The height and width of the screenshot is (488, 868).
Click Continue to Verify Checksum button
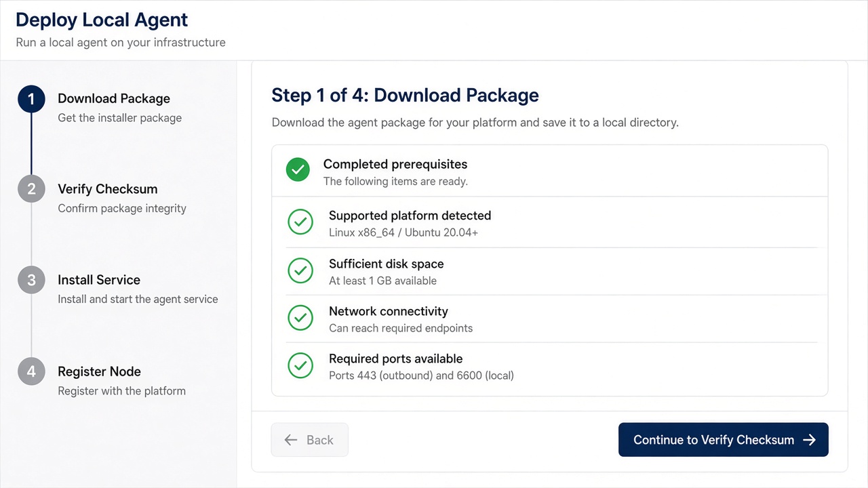click(724, 440)
